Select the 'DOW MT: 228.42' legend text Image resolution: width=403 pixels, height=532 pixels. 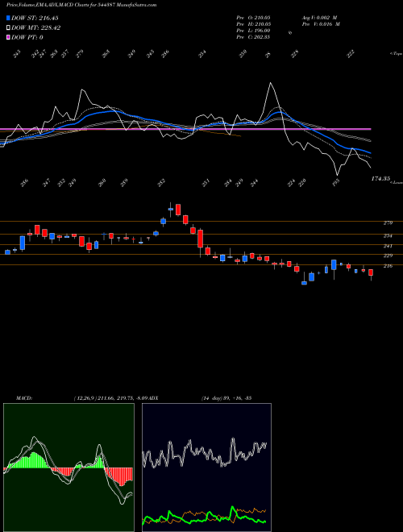click(x=36, y=28)
